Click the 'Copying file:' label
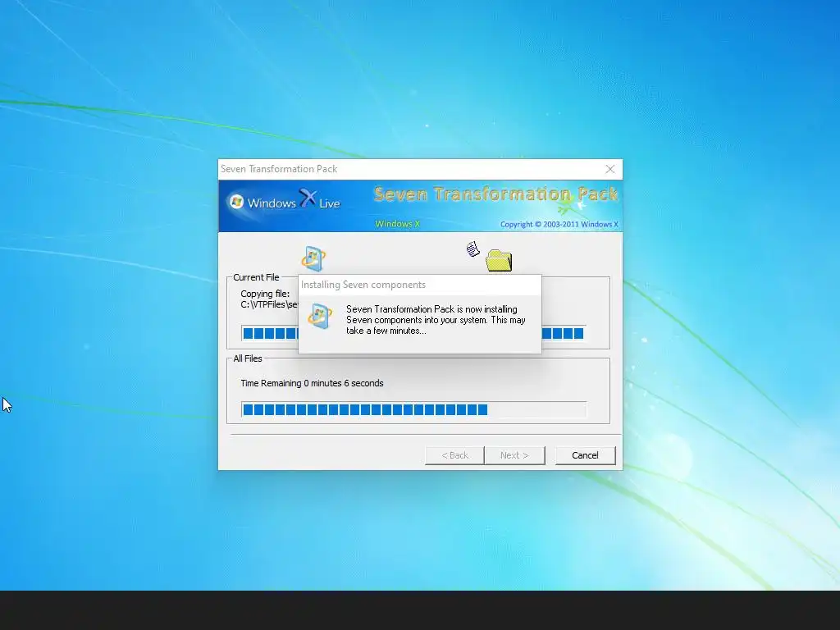 point(265,294)
